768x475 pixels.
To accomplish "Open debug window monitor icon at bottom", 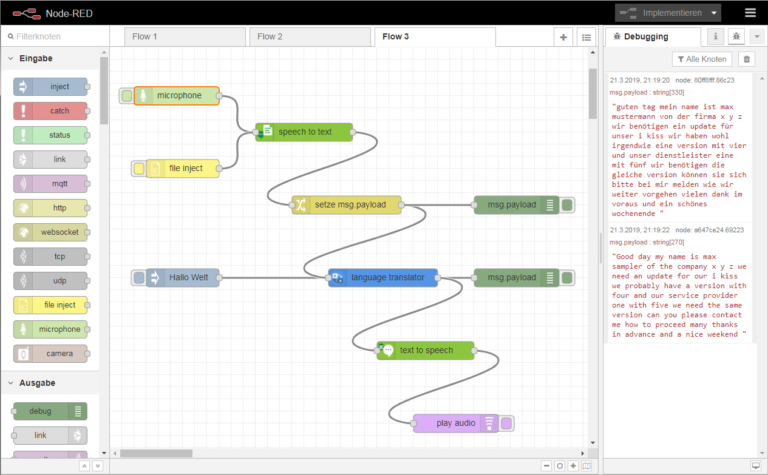I will (756, 466).
